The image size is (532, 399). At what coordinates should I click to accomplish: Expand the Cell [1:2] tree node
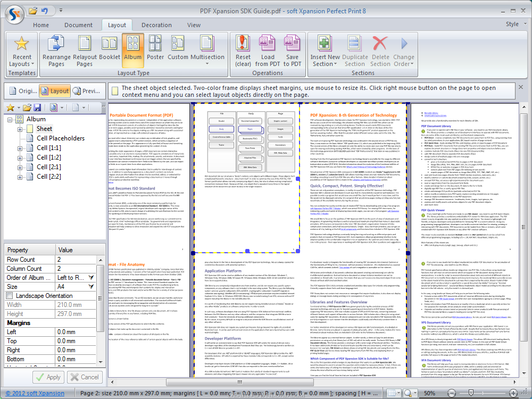tap(20, 158)
